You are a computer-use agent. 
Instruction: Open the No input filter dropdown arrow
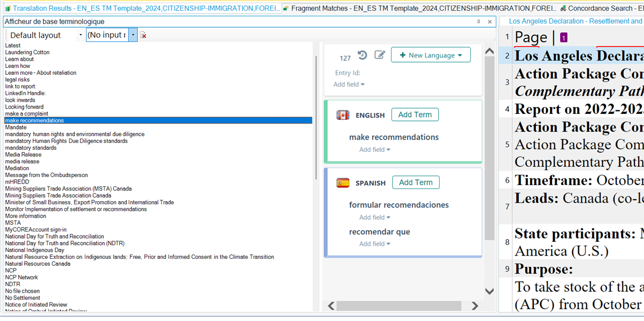click(133, 35)
